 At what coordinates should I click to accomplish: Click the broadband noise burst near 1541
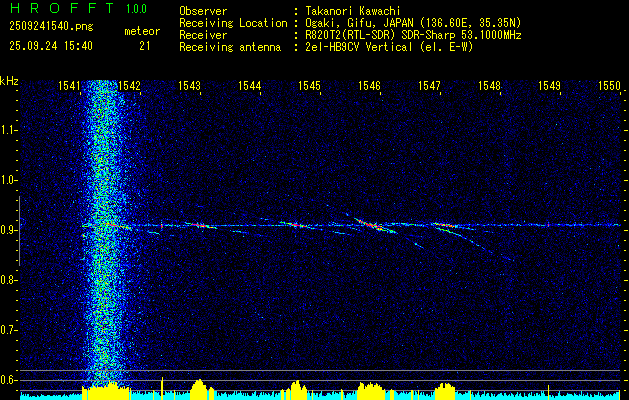point(105,233)
